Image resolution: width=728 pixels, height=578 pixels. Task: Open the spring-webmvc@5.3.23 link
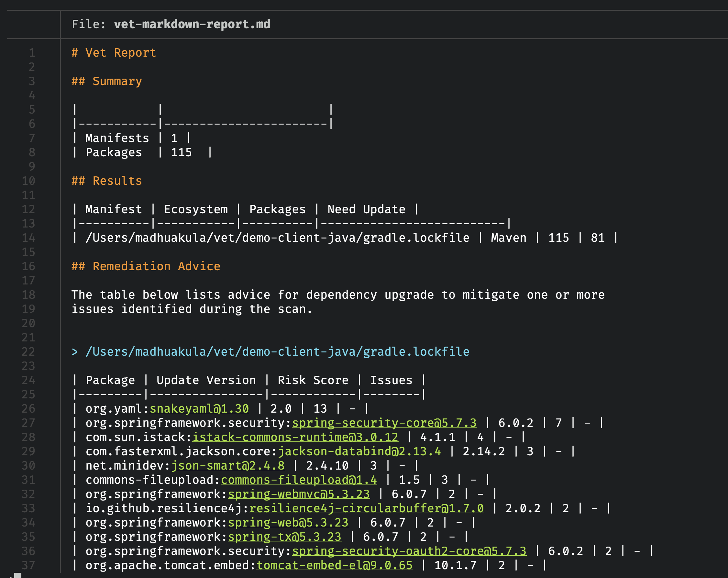pyautogui.click(x=299, y=494)
